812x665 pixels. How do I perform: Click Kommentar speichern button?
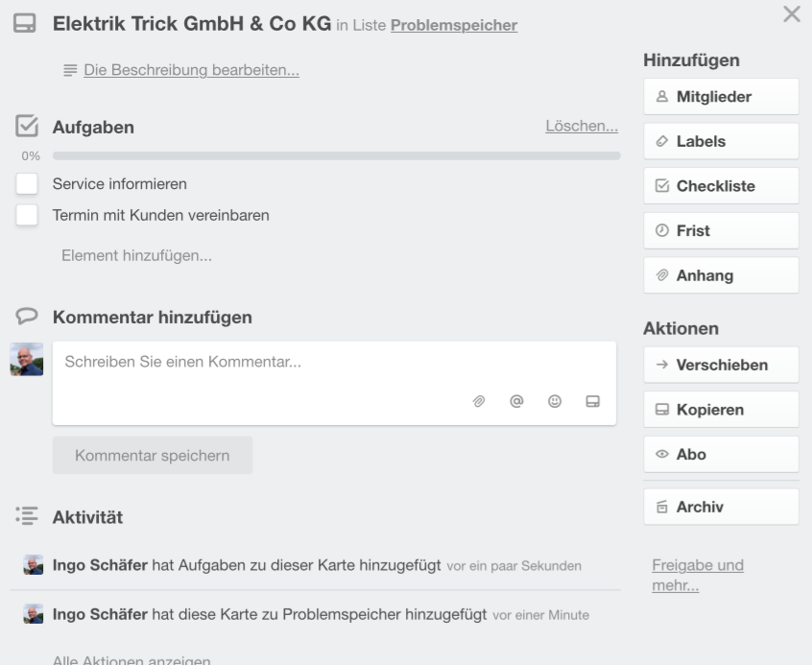pos(153,455)
